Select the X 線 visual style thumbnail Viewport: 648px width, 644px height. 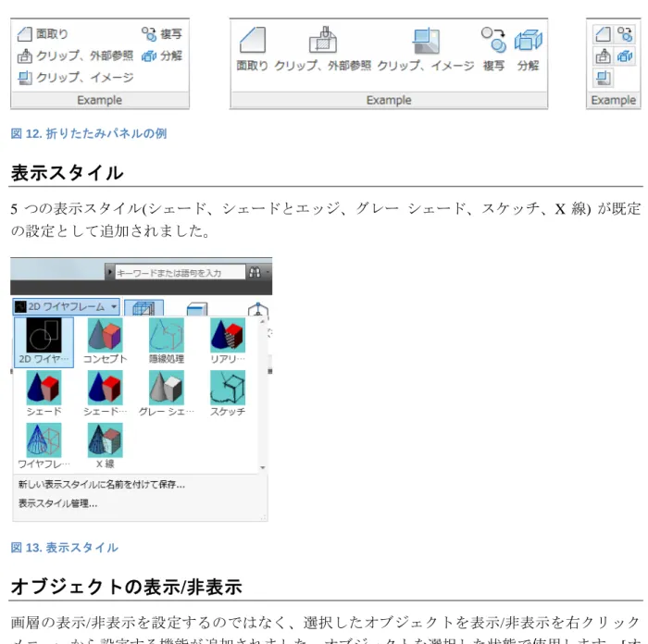[x=105, y=447]
